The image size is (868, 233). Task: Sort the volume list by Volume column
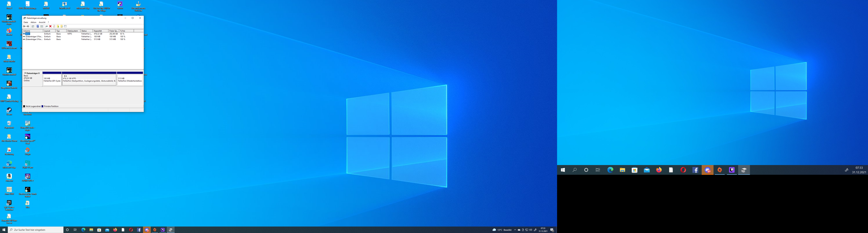pyautogui.click(x=33, y=31)
